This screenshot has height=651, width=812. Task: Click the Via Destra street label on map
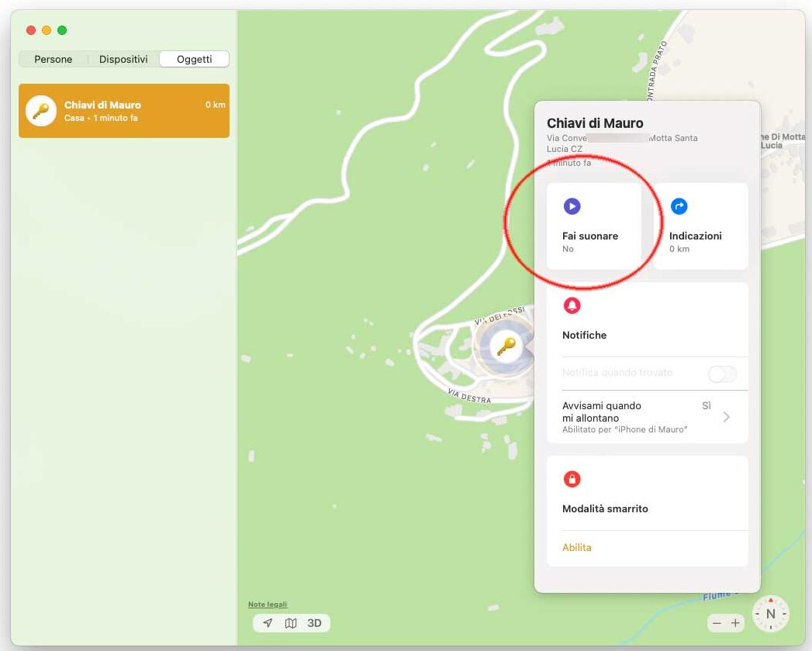point(469,396)
